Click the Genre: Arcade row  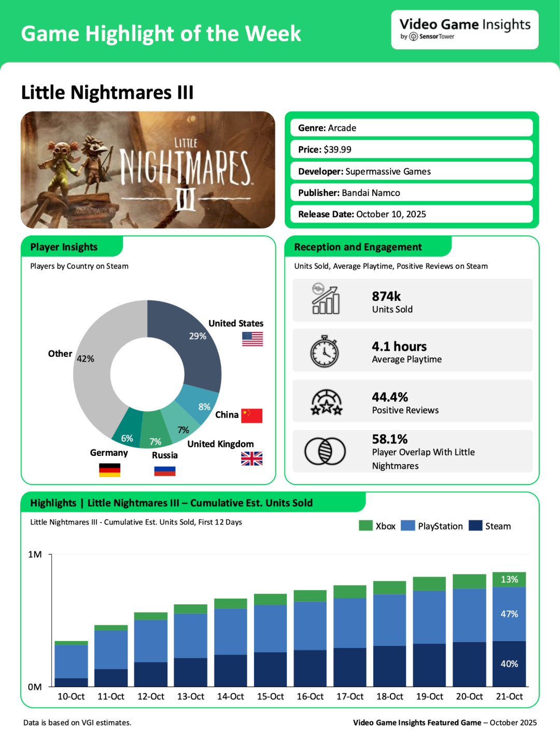pos(412,128)
